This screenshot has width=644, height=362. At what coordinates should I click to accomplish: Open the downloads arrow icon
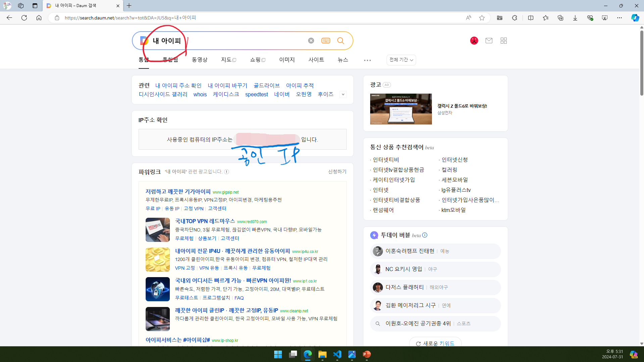click(x=575, y=18)
